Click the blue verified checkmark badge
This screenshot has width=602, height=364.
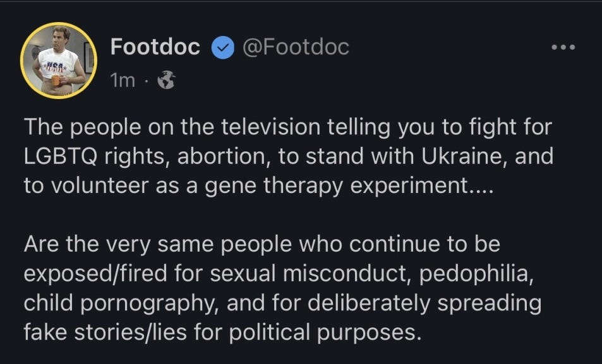tap(223, 47)
